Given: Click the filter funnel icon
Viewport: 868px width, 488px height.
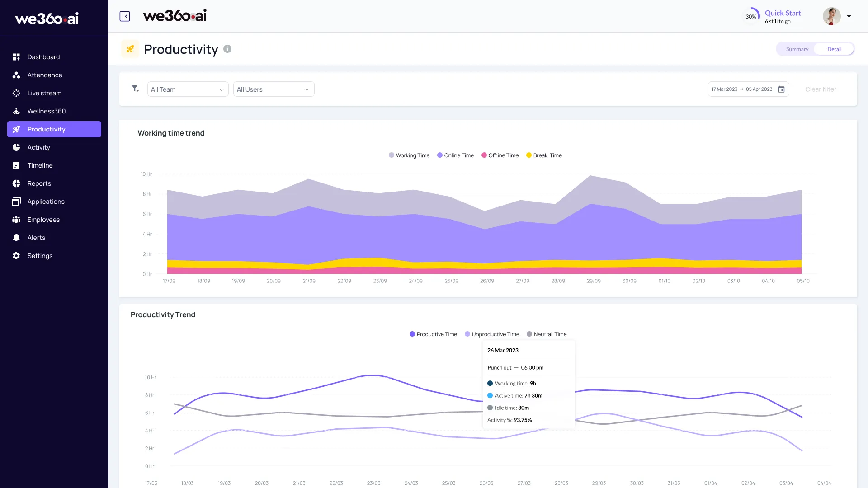Looking at the screenshot, I should point(135,89).
